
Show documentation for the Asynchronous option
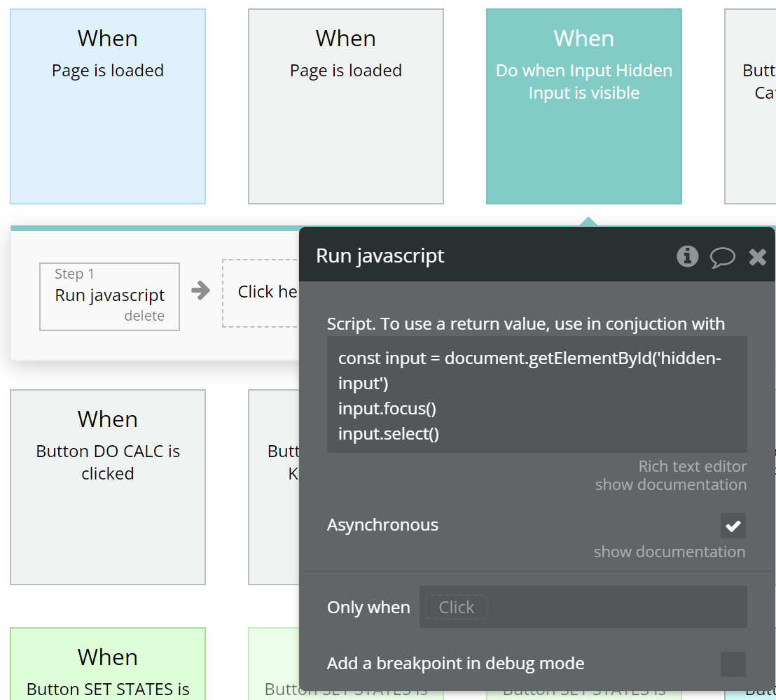coord(669,552)
